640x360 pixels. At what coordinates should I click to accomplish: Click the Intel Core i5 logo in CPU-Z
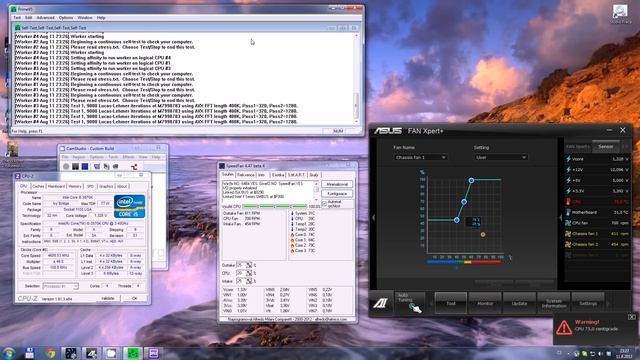pos(129,207)
